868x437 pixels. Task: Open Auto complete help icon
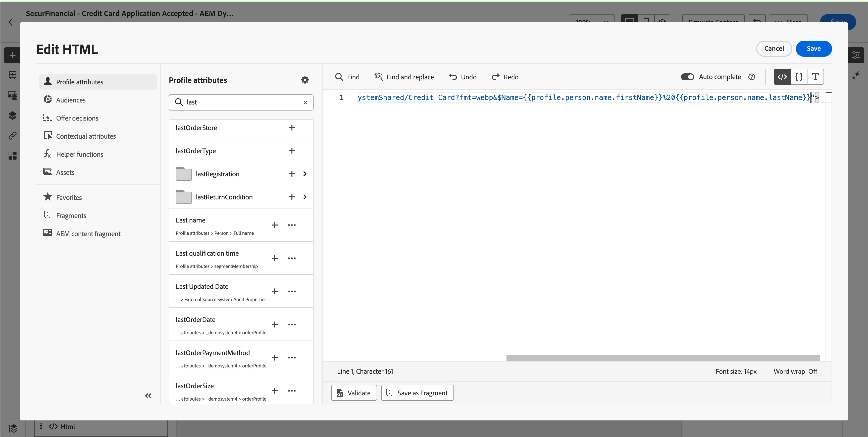point(751,77)
